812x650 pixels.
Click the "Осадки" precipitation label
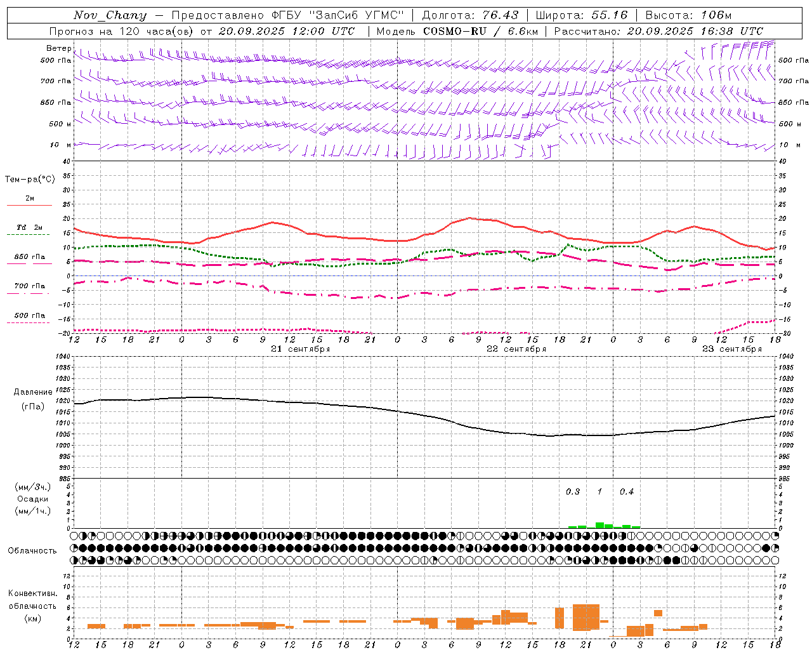click(x=33, y=499)
